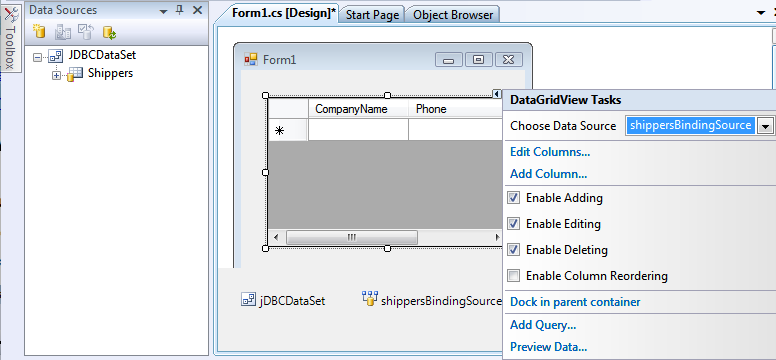Viewport: 776px width, 360px height.
Task: Collapse the JDBCDataSet tree node
Action: pyautogui.click(x=37, y=57)
